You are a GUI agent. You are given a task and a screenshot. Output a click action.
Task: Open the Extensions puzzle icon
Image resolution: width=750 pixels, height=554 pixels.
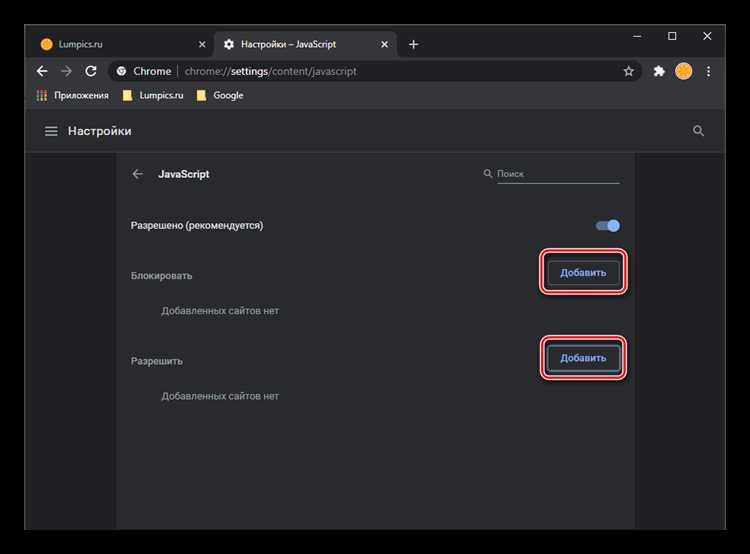click(659, 71)
